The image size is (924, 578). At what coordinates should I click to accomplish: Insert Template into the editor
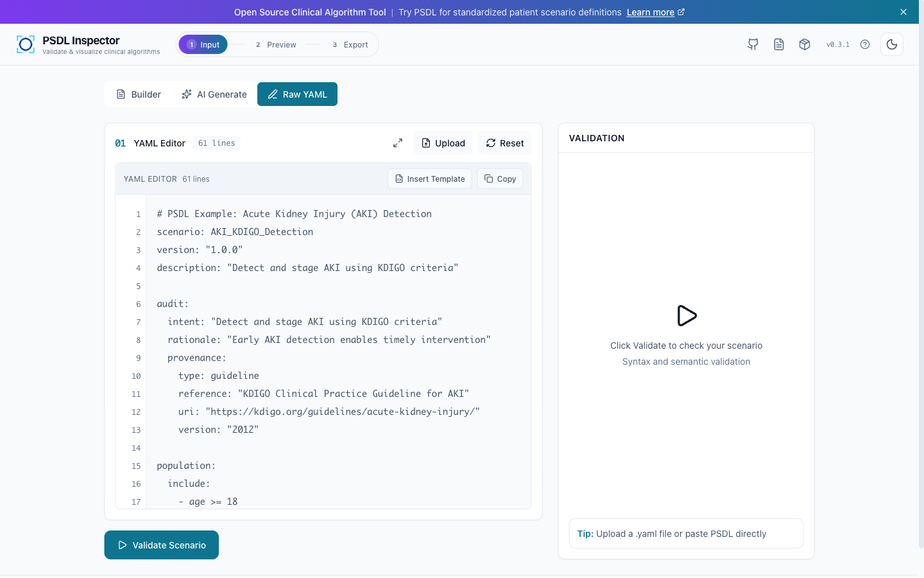pyautogui.click(x=429, y=179)
